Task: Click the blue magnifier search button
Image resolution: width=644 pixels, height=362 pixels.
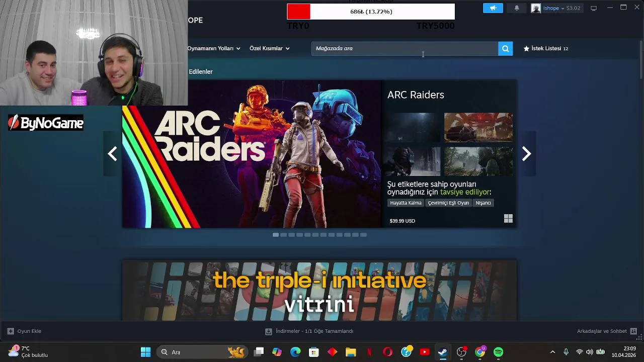Action: click(x=505, y=48)
